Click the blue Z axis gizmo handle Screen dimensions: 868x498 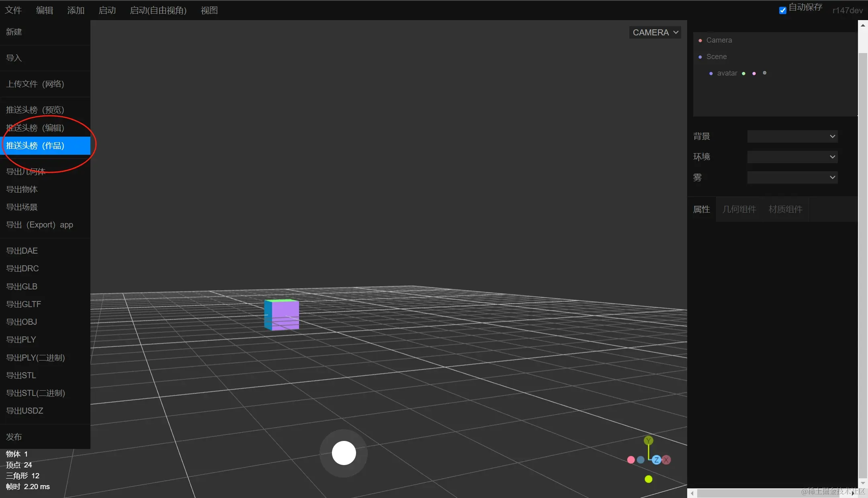click(x=657, y=460)
